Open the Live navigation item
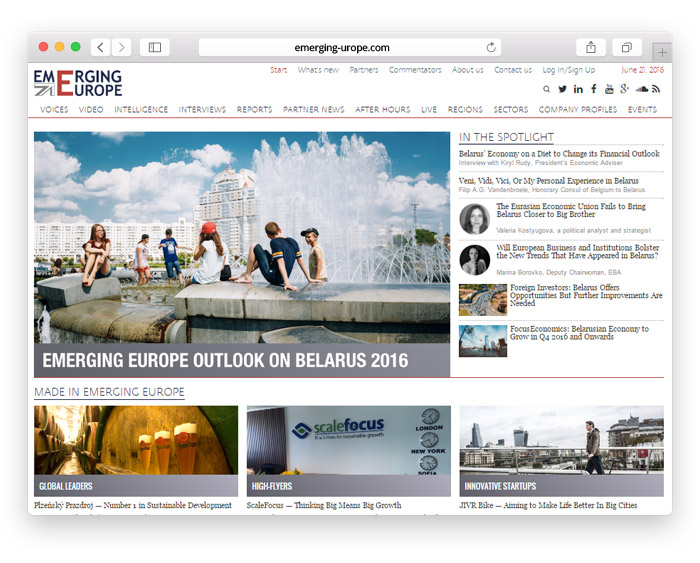The image size is (700, 563). pos(429,109)
